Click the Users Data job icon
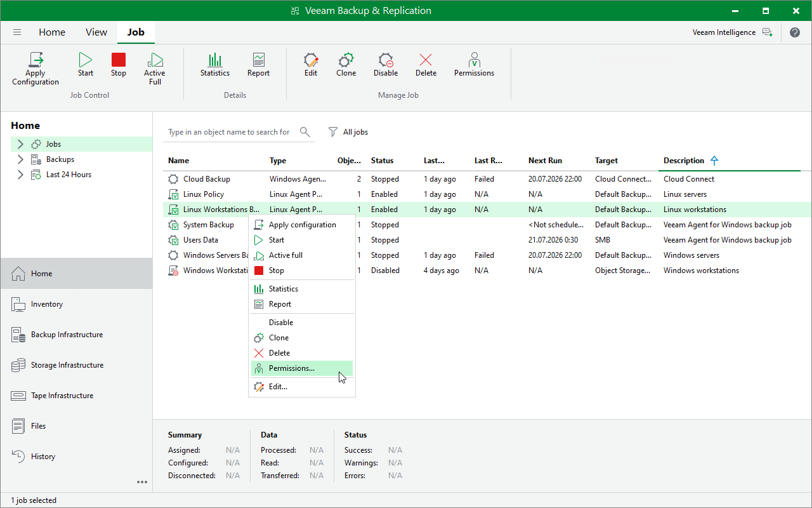The image size is (812, 508). click(x=173, y=240)
